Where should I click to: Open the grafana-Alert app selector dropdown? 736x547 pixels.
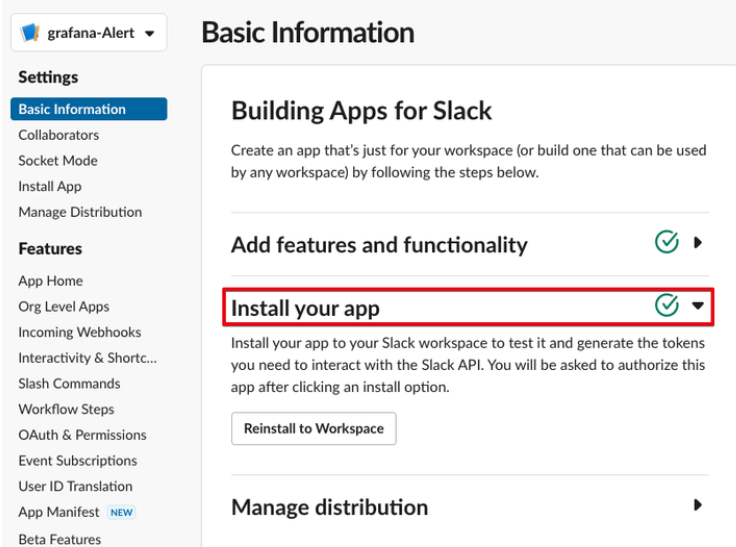[x=89, y=32]
